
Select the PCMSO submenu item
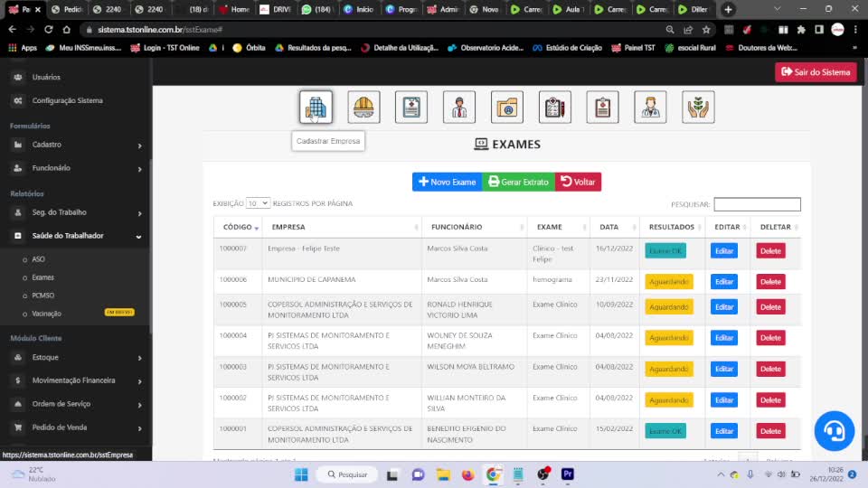pos(42,296)
